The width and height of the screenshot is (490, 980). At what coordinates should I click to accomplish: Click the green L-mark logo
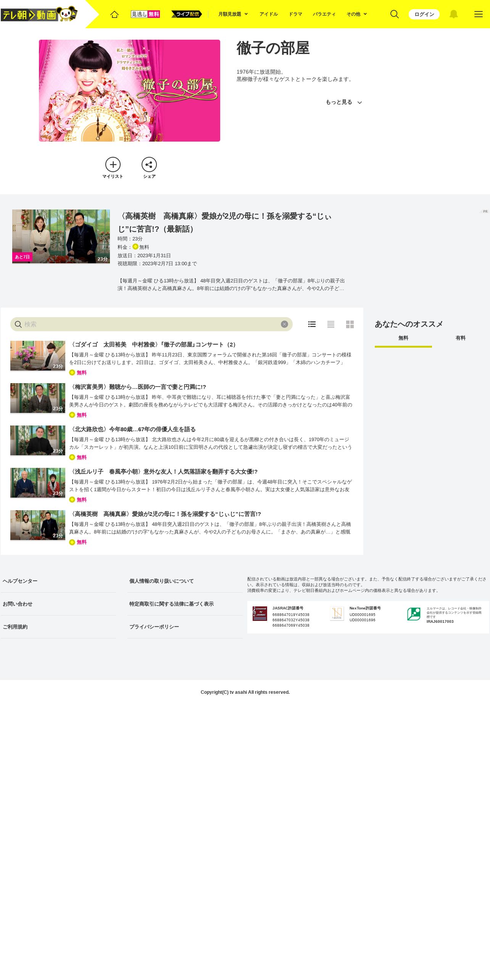pos(414,614)
